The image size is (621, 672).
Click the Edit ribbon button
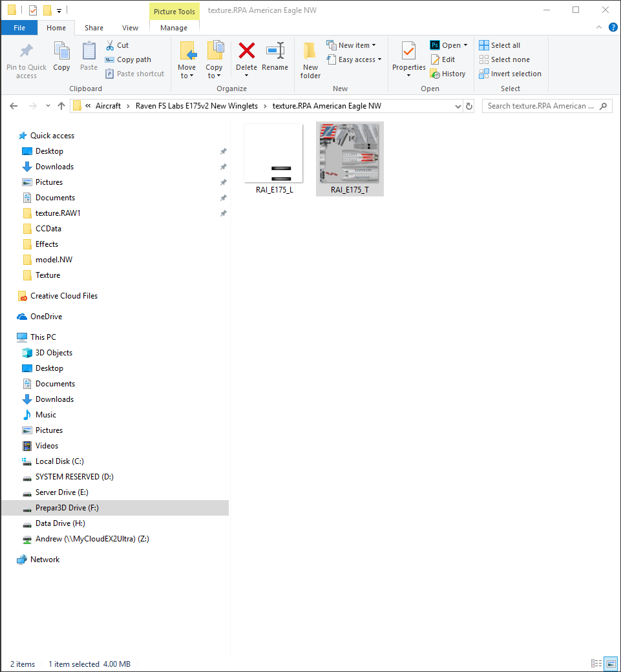[443, 59]
